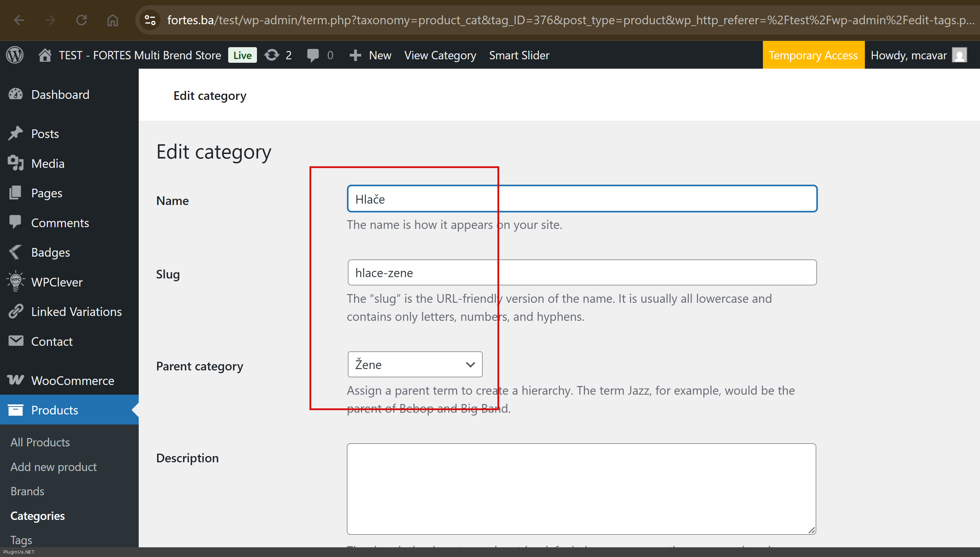Click the browser home icon
The height and width of the screenshot is (557, 980).
click(112, 20)
